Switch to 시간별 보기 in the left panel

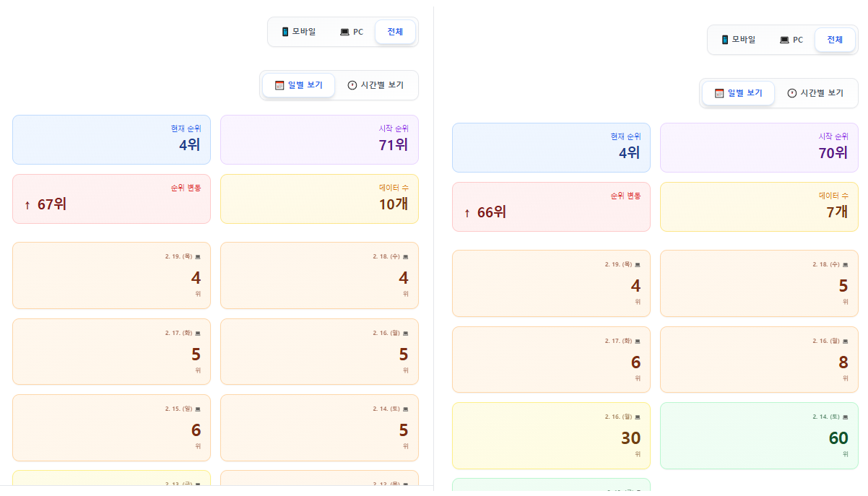coord(376,85)
